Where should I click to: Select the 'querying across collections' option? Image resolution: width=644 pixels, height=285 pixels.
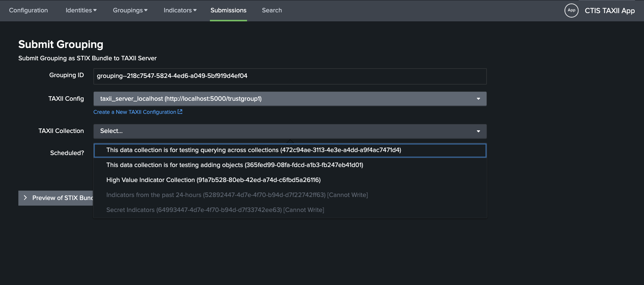(x=253, y=150)
